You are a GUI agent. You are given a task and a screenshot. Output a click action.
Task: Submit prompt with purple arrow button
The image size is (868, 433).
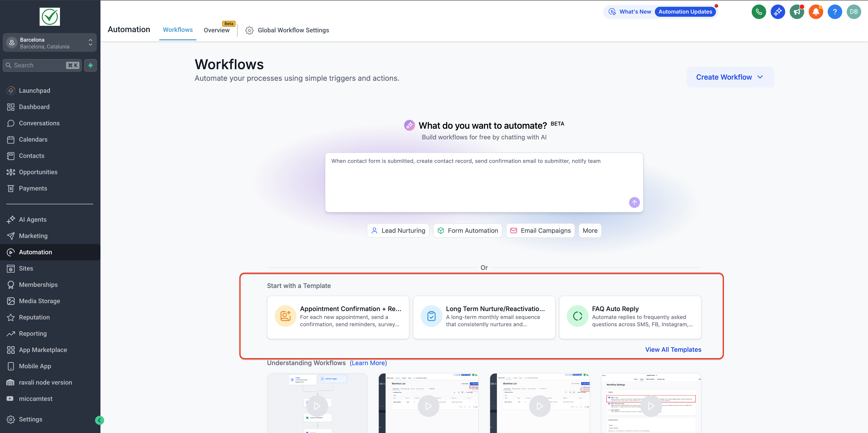tap(634, 202)
